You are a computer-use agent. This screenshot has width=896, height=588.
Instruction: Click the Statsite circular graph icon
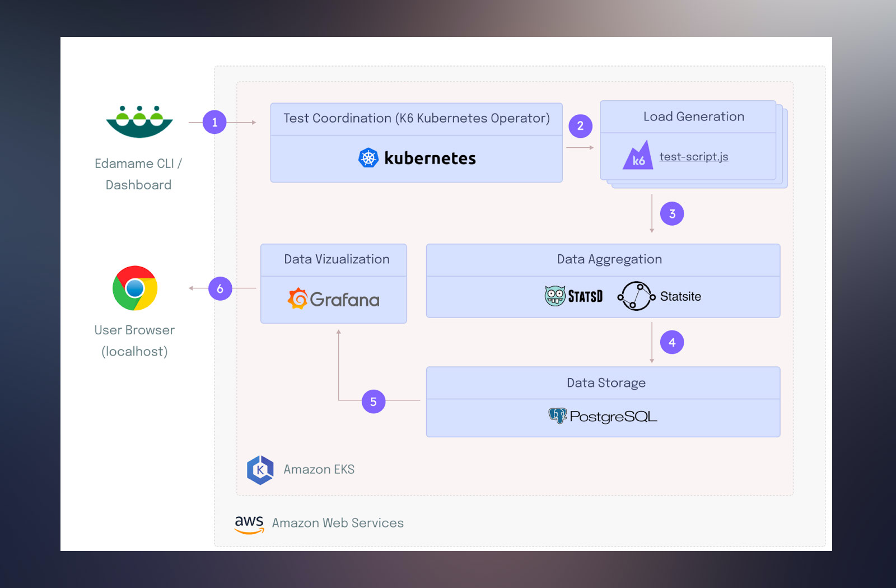pyautogui.click(x=636, y=296)
